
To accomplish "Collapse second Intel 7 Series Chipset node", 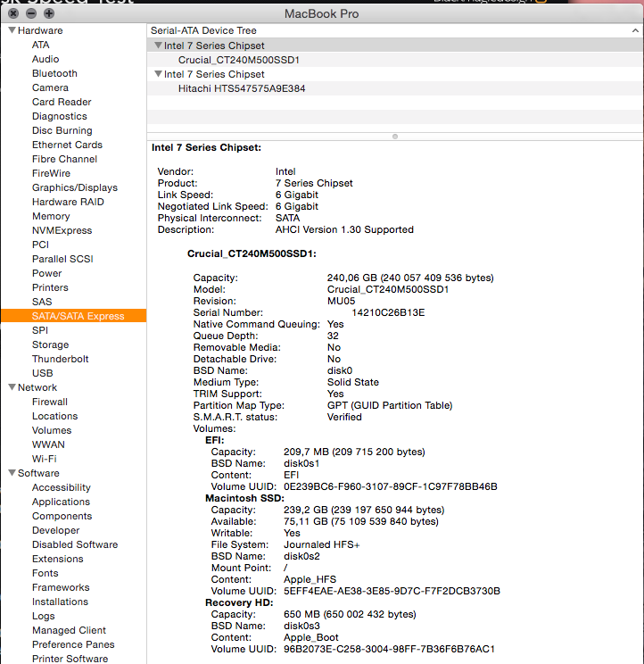I will (x=158, y=74).
